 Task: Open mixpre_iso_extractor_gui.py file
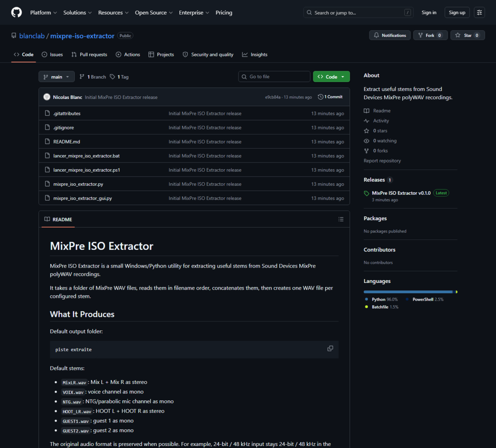(83, 198)
